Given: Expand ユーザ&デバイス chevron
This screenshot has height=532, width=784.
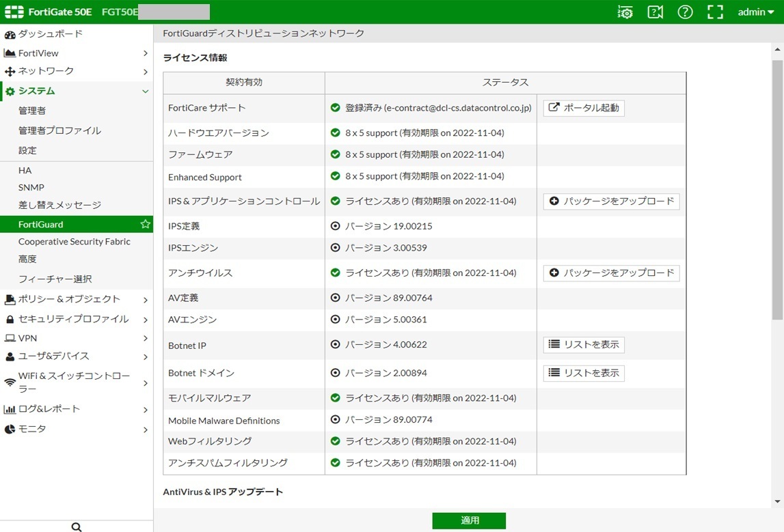Looking at the screenshot, I should (x=145, y=356).
